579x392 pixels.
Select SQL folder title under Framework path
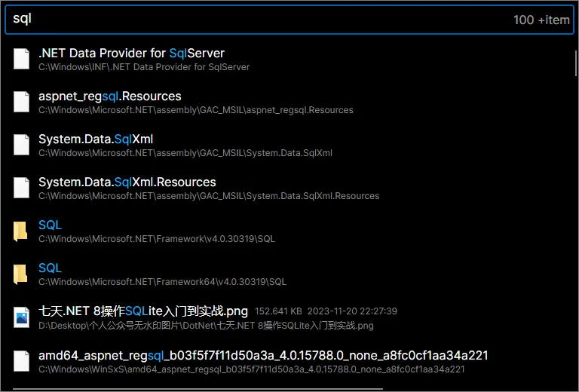pos(51,225)
